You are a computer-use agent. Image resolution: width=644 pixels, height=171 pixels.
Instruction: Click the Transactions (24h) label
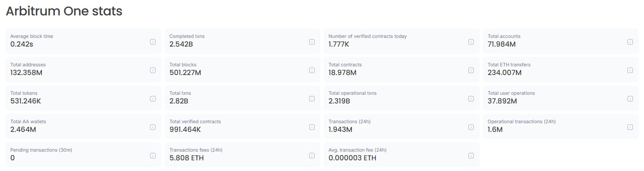coord(349,122)
